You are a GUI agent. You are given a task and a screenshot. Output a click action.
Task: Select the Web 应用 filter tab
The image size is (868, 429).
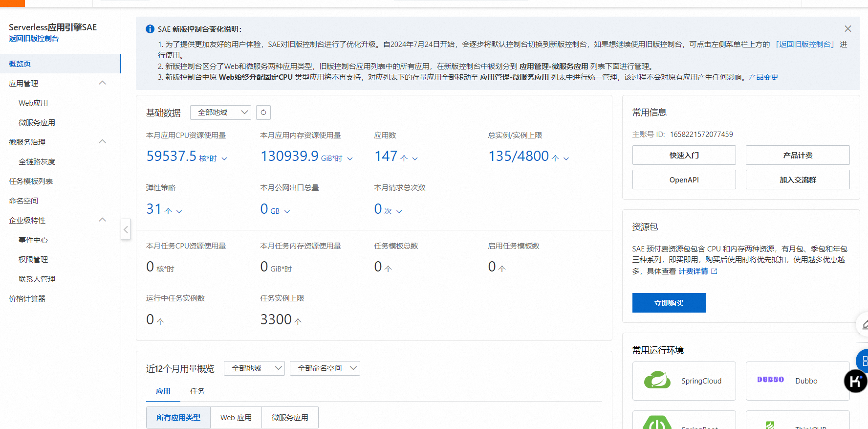[x=236, y=418]
